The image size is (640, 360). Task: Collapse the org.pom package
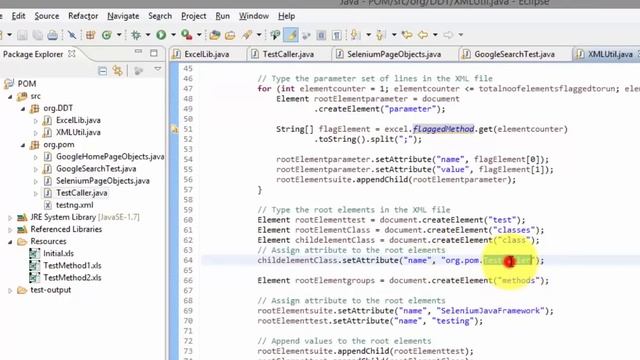23,145
